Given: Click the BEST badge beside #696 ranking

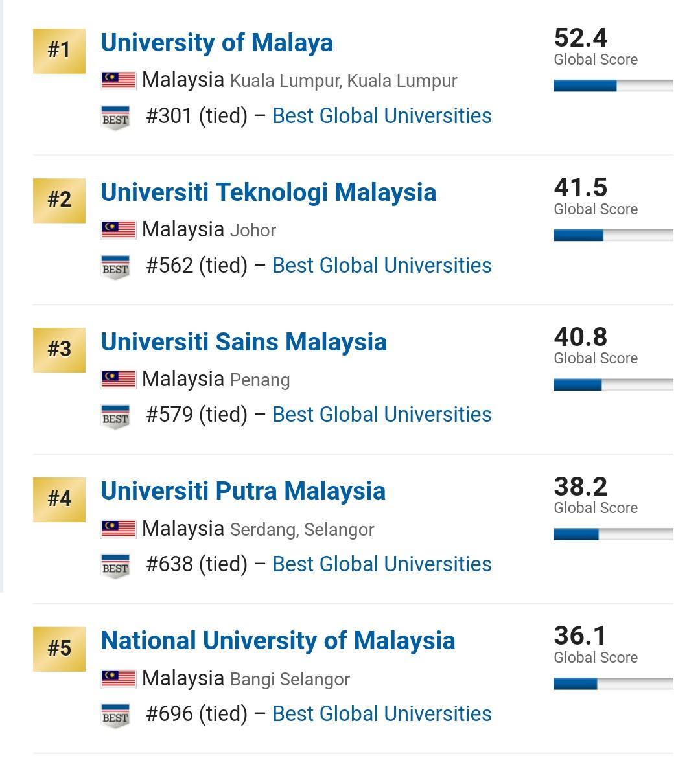Looking at the screenshot, I should (115, 716).
